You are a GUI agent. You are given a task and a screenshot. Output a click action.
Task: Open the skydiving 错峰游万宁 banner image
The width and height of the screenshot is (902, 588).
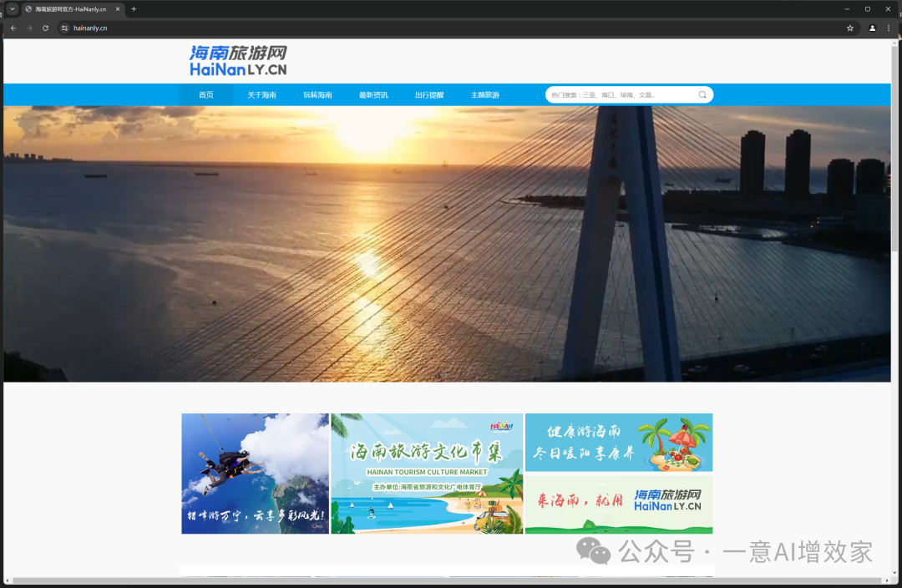pos(255,474)
